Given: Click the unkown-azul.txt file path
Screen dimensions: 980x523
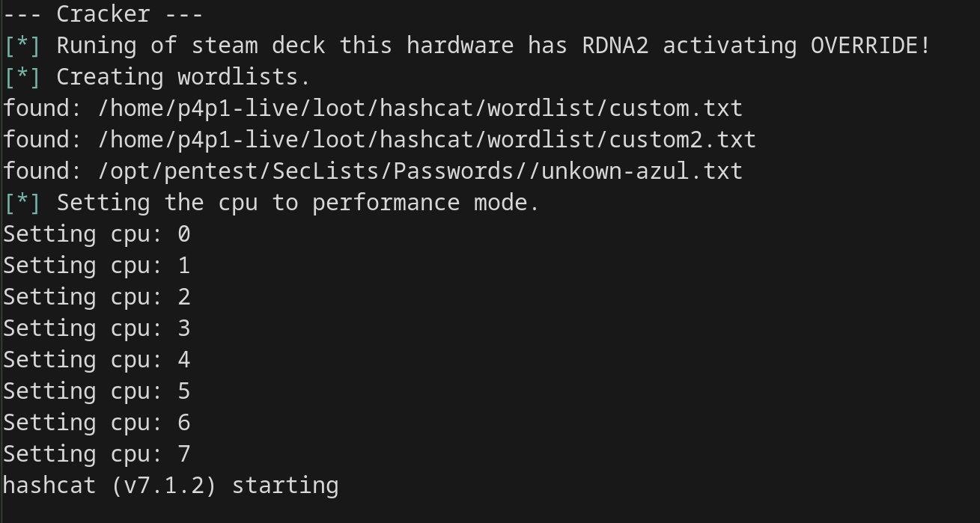Looking at the screenshot, I should tap(420, 171).
